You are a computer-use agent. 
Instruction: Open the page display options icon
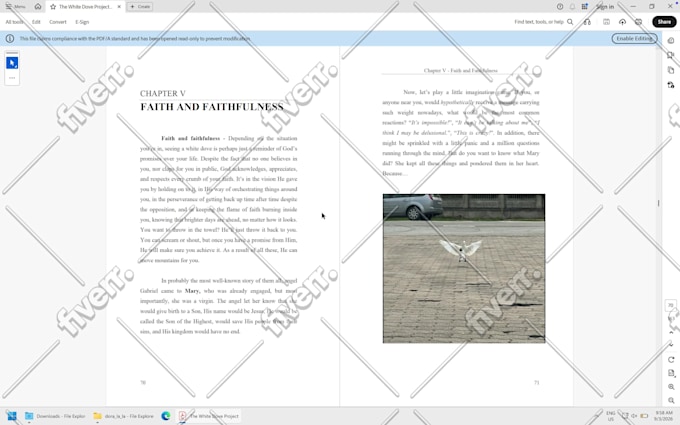pos(671,373)
